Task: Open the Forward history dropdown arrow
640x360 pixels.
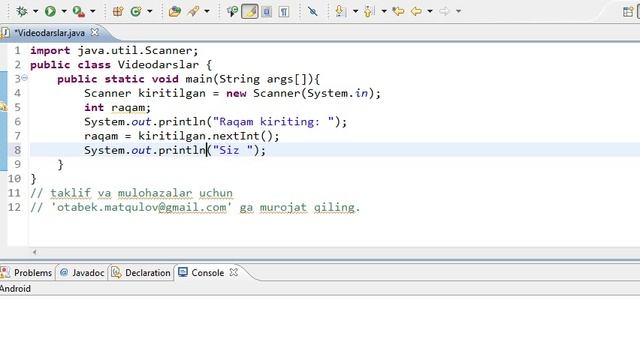Action: 458,11
